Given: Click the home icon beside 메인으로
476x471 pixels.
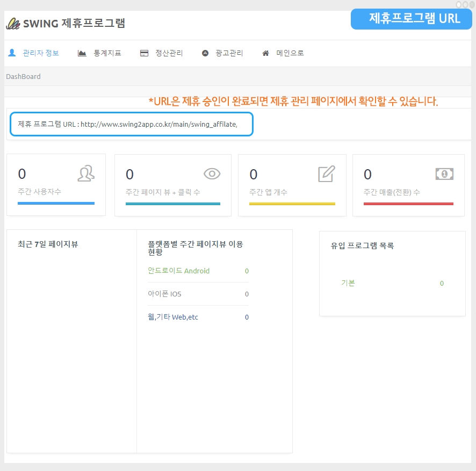Looking at the screenshot, I should pyautogui.click(x=265, y=53).
